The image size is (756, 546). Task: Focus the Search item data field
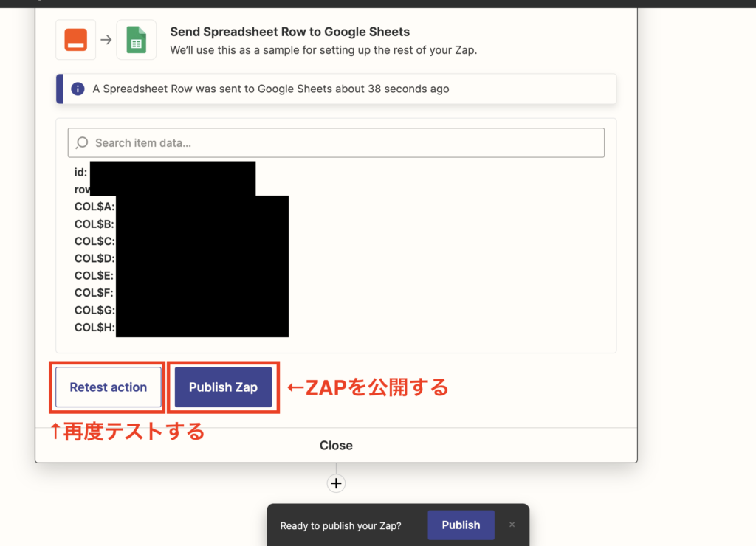tap(336, 142)
